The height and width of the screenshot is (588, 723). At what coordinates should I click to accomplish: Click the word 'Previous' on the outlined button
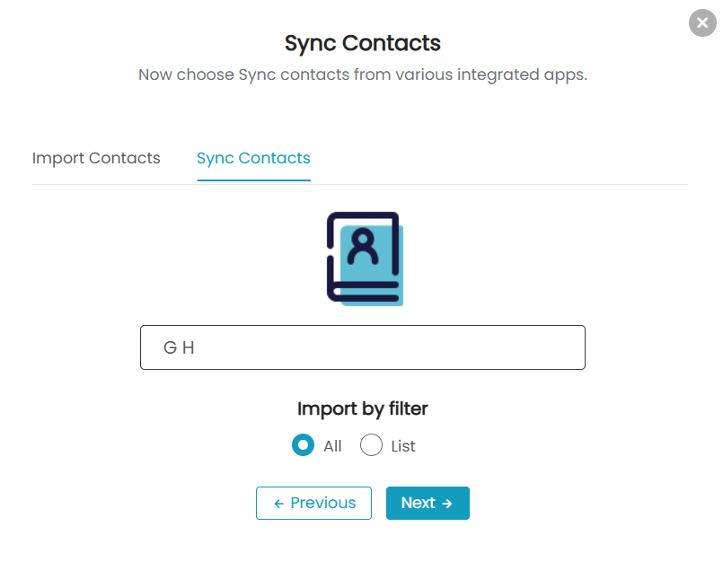tap(323, 503)
